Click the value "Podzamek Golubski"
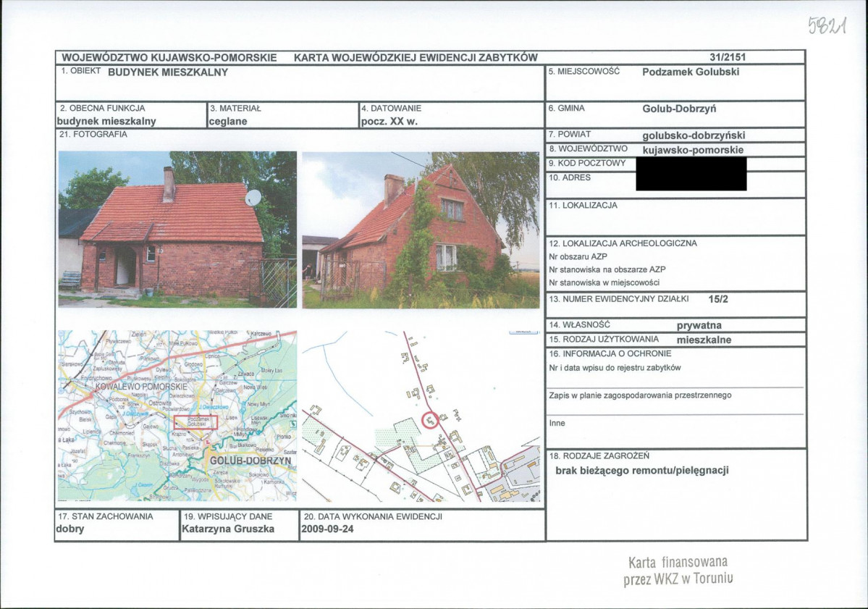 pyautogui.click(x=691, y=72)
